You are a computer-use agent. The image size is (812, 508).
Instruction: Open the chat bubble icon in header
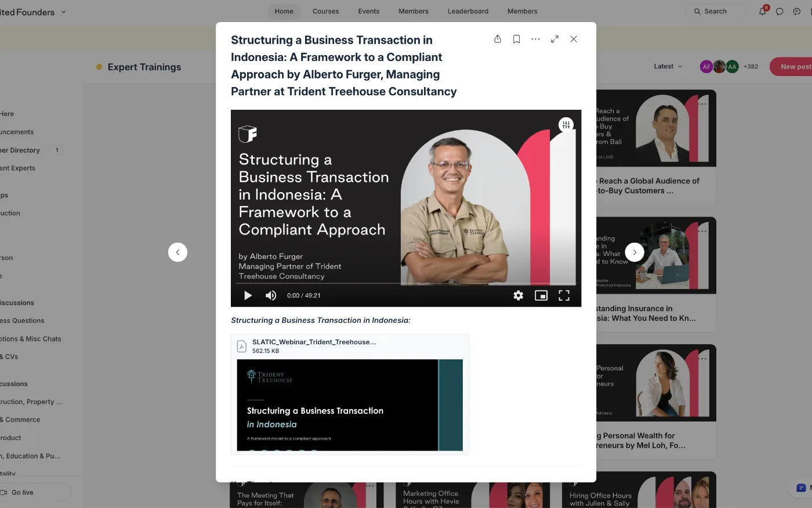coord(780,11)
